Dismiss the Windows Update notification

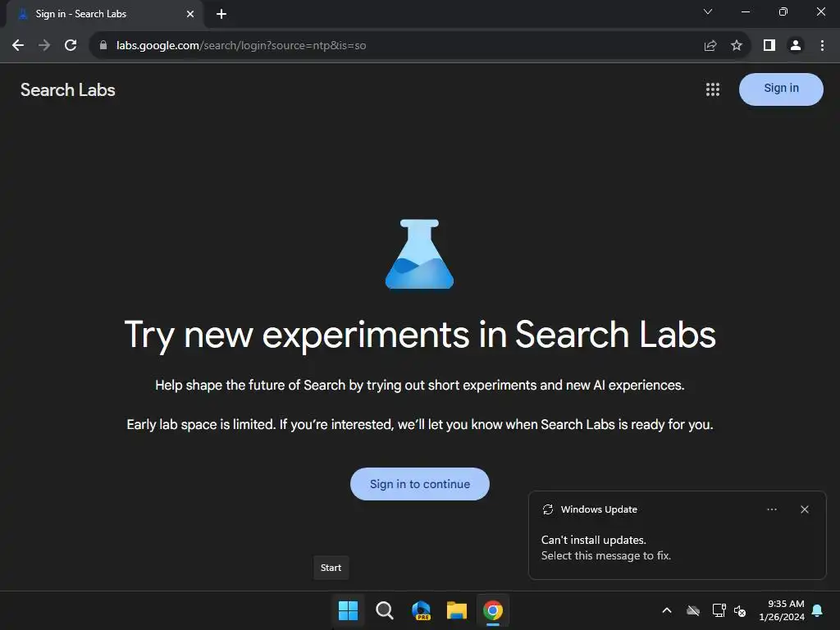[805, 509]
